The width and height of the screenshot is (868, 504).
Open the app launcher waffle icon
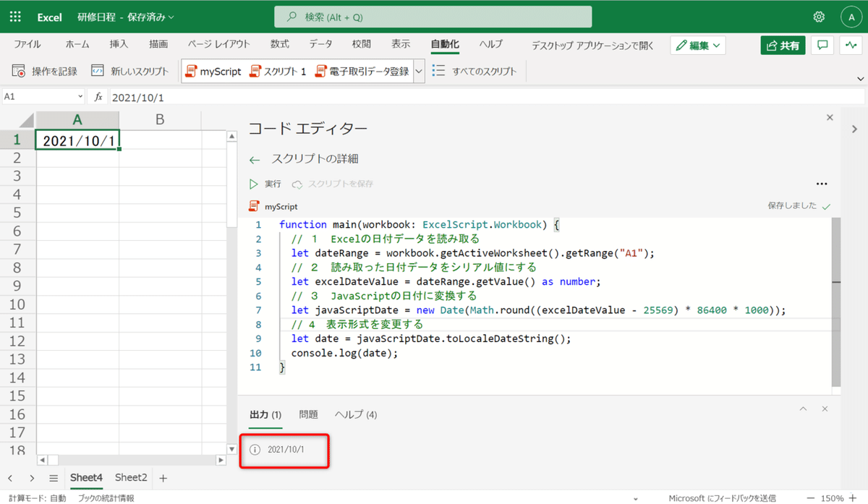coord(17,17)
